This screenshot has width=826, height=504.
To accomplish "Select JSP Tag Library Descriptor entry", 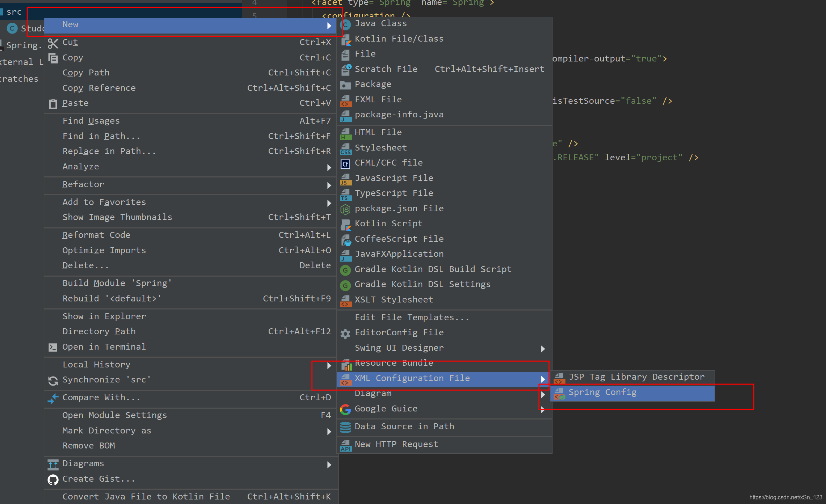I will pos(633,377).
